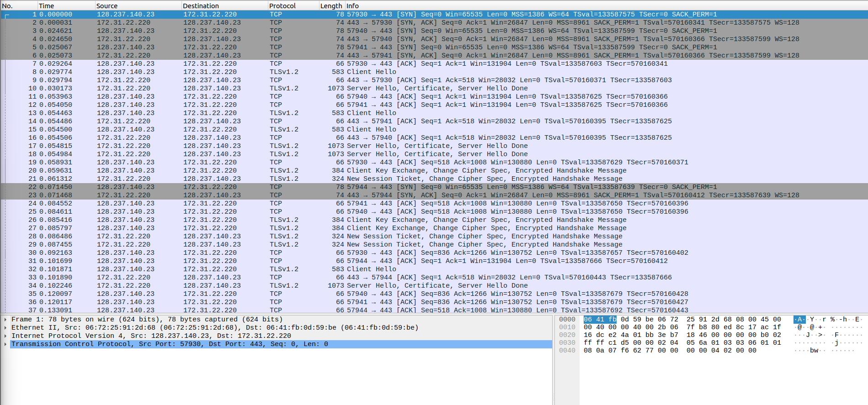Select packet 26 Client Key Exchange row
This screenshot has height=405, width=868.
pyautogui.click(x=434, y=220)
